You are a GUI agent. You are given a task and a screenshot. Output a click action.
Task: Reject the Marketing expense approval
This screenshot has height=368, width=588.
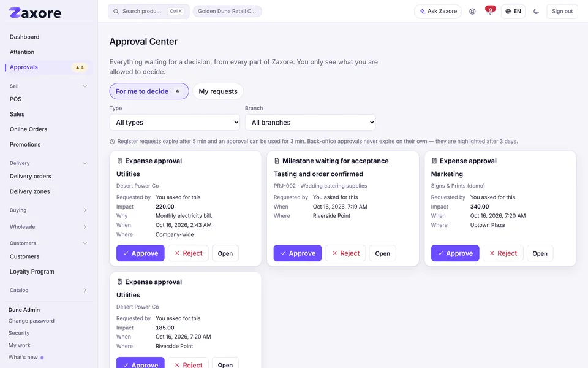(503, 253)
